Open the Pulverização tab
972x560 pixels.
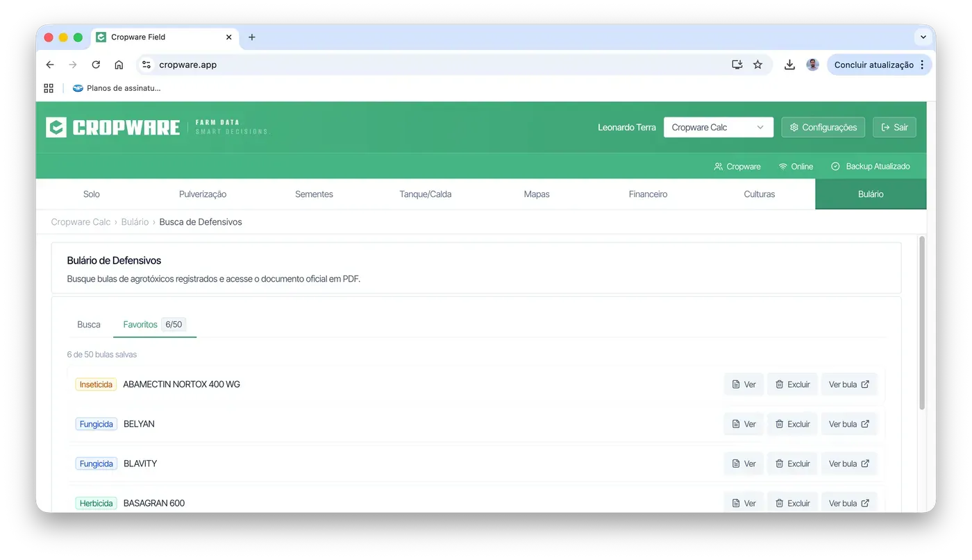[203, 194]
